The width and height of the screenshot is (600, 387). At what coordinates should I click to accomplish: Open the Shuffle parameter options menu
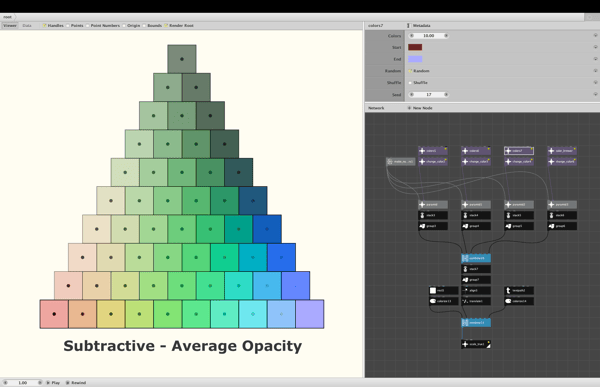[x=595, y=83]
